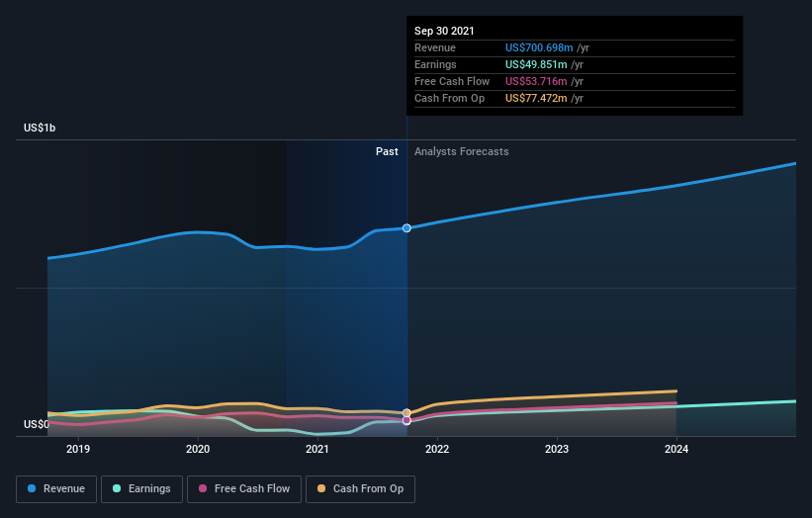Click the 2021 x-axis label
The height and width of the screenshot is (518, 812).
(317, 449)
